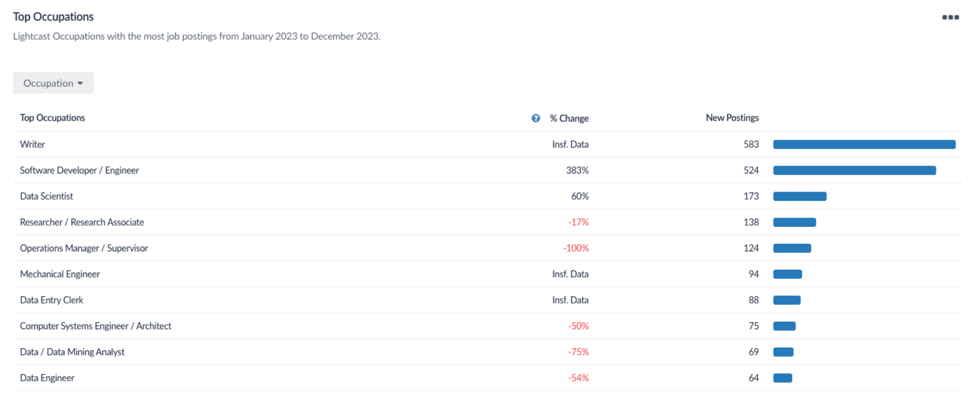980x396 pixels.
Task: Click the Software Developer postings bar
Action: (x=854, y=170)
